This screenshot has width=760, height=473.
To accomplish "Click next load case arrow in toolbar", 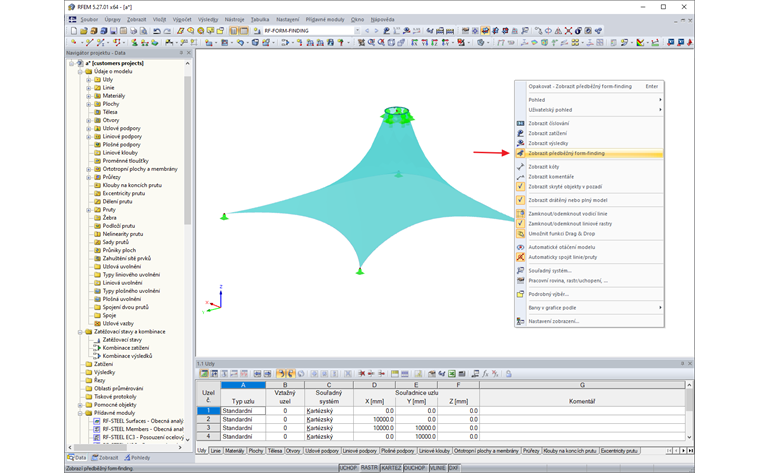I will click(376, 31).
